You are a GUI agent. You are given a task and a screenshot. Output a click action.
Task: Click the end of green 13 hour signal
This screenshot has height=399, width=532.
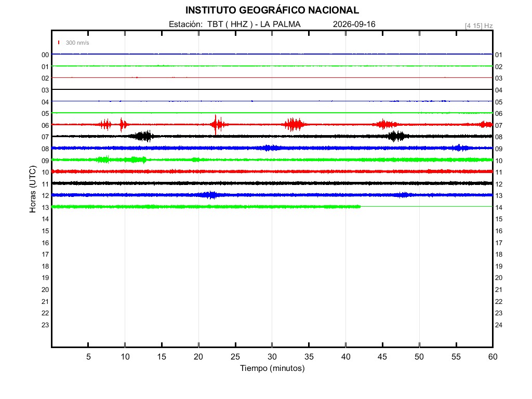point(360,206)
